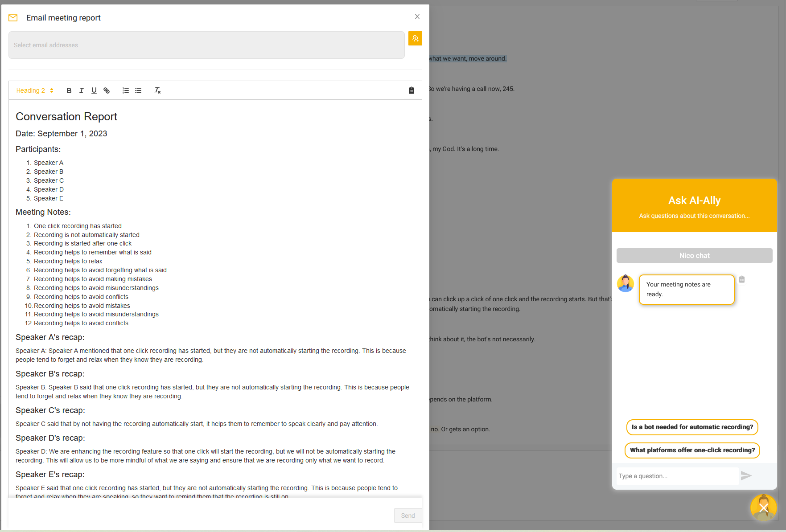The width and height of the screenshot is (786, 532).
Task: Click note 'Recording helps to remember what is said'
Action: (x=93, y=252)
